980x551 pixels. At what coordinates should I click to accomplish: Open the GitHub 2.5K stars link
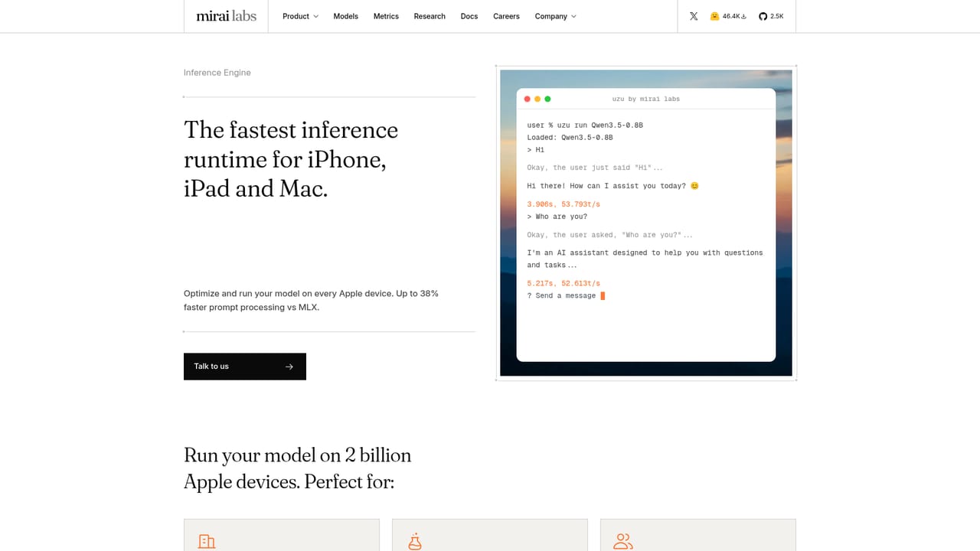771,16
